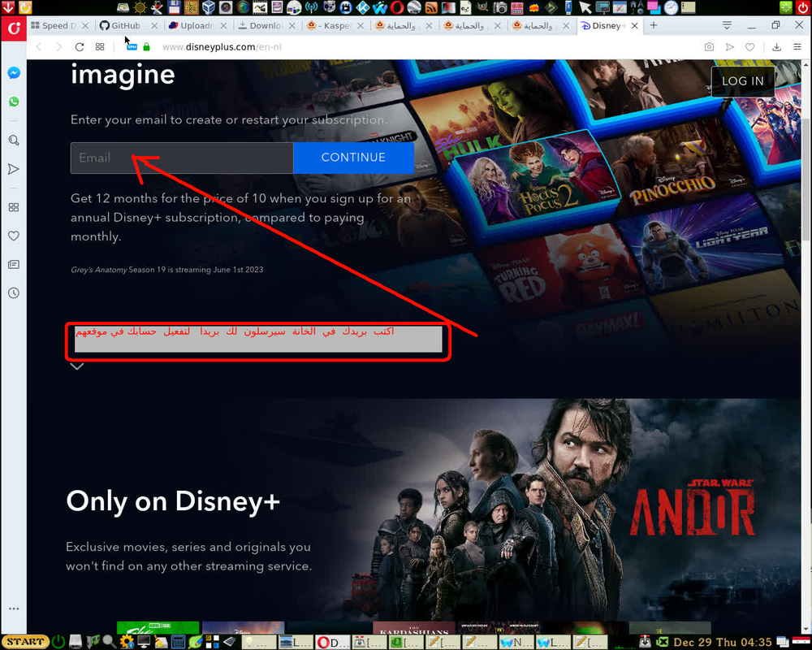The width and height of the screenshot is (812, 650).
Task: Open the tab search menu
Action: (x=727, y=25)
